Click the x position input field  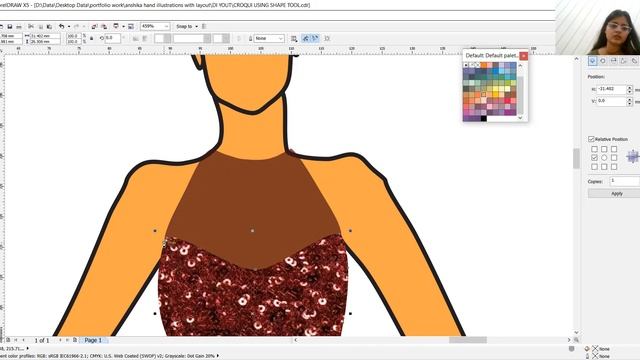(611, 89)
